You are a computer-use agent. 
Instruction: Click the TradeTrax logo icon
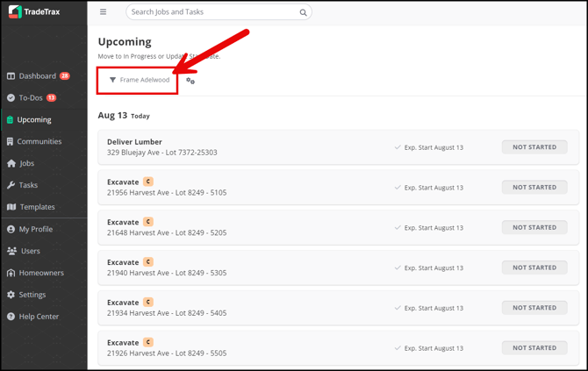(14, 12)
